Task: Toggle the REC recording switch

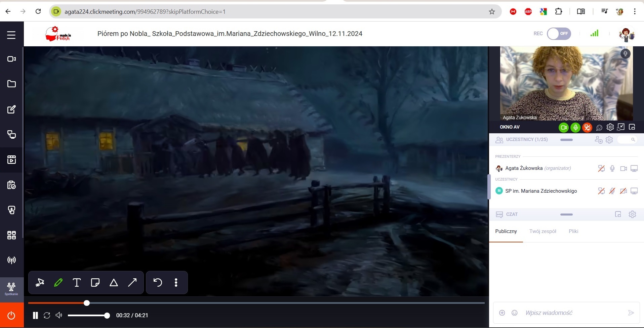Action: [559, 34]
